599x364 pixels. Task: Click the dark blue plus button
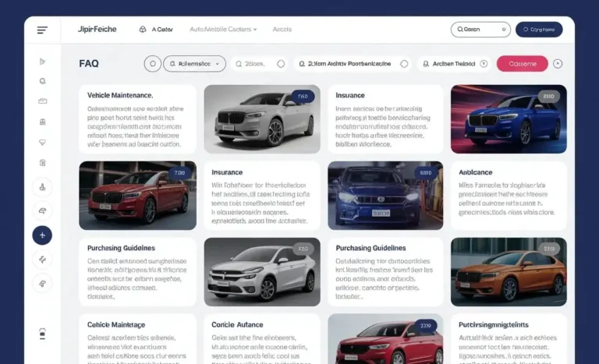[x=42, y=235]
